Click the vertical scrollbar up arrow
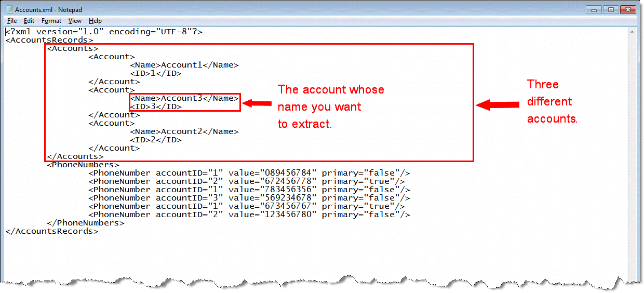Screen dimensions: 644x293 632,32
